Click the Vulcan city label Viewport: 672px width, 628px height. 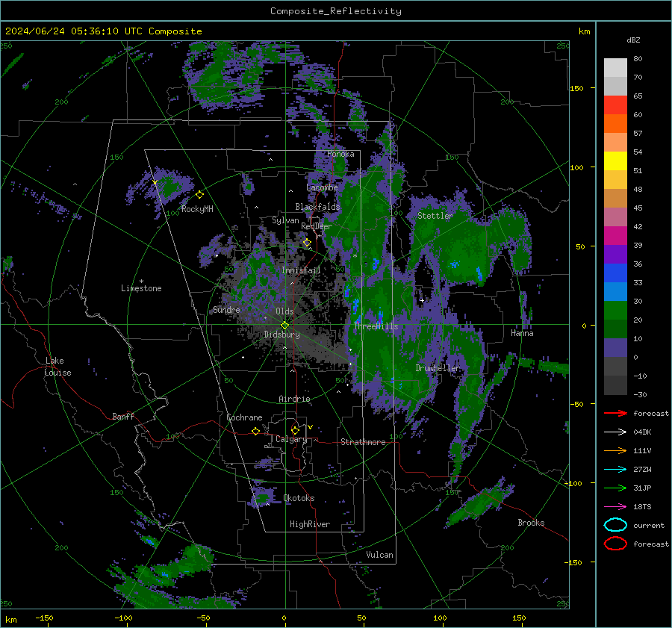tap(379, 555)
